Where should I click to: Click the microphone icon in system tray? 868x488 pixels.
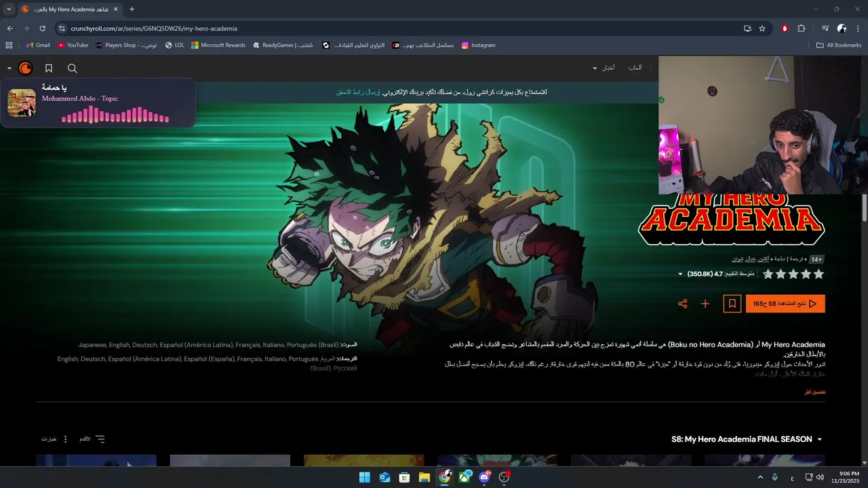tap(775, 477)
